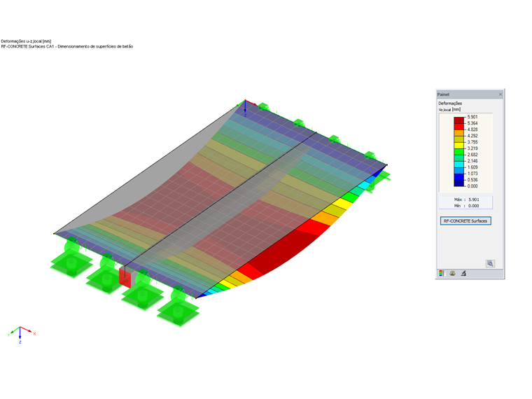Image resolution: width=532 pixels, height=399 pixels.
Task: Select the cyan 2.146 color swatch
Action: 459,164
